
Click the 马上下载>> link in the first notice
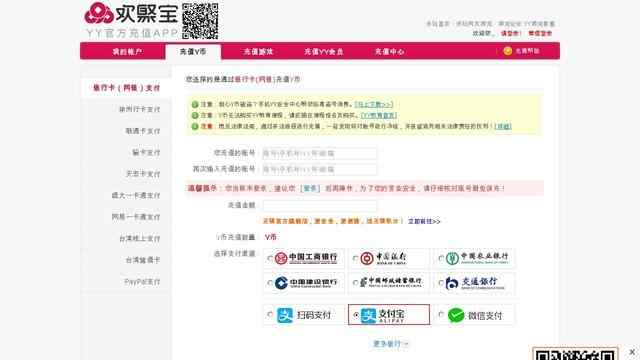374,104
